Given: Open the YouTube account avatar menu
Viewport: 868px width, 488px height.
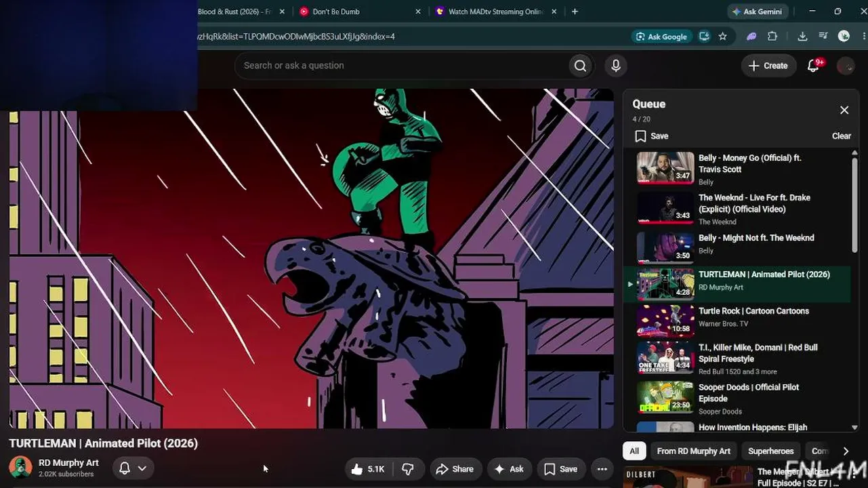Looking at the screenshot, I should click(846, 66).
